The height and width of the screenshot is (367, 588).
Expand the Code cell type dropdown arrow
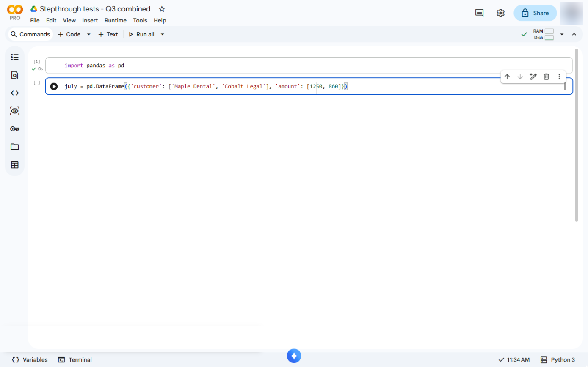[x=88, y=34]
